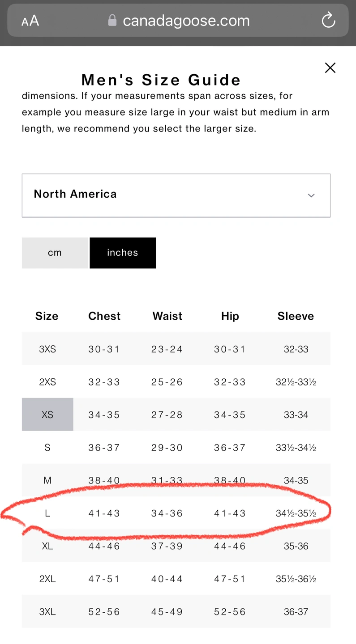This screenshot has height=644, width=356.
Task: Tap the lock icon in address bar
Action: click(112, 21)
